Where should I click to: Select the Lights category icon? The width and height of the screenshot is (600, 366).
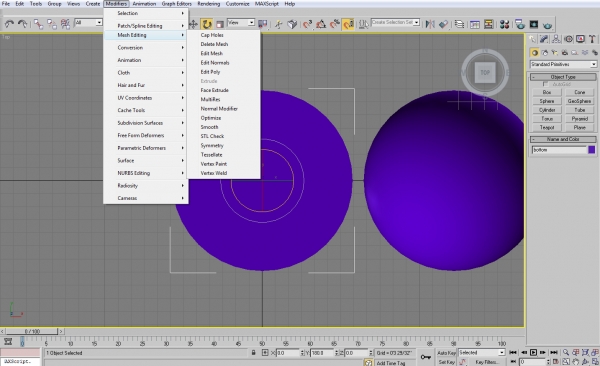(554, 52)
